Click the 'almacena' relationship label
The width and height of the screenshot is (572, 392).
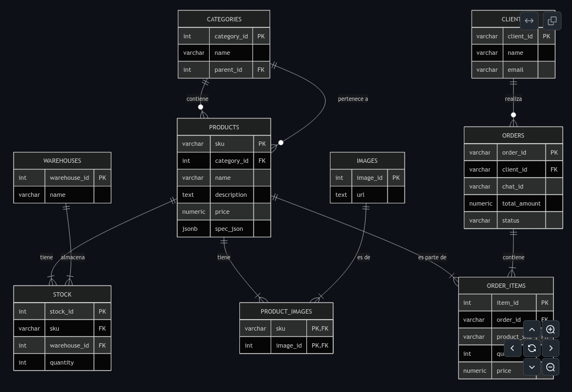click(x=72, y=257)
